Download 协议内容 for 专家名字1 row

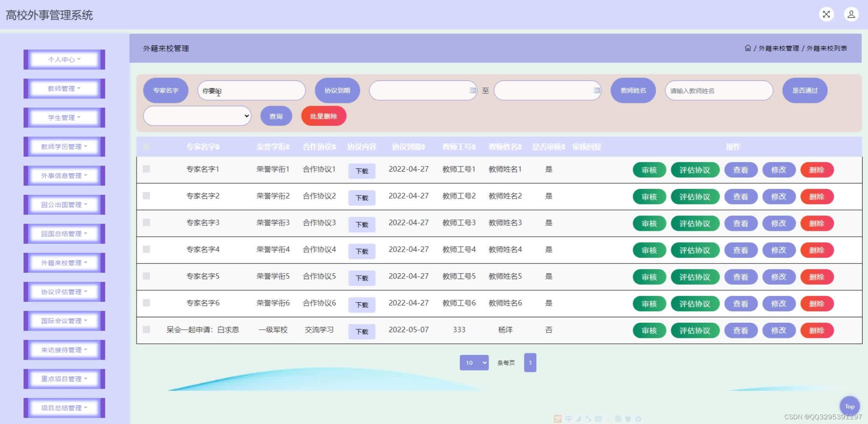pyautogui.click(x=362, y=171)
